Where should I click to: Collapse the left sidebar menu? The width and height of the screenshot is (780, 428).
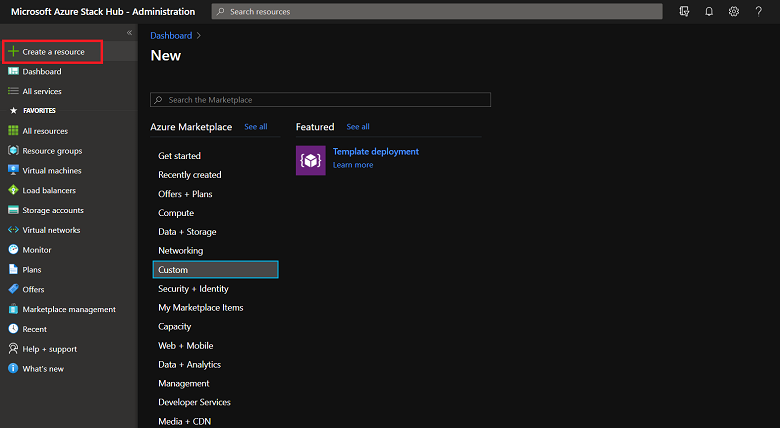[129, 33]
